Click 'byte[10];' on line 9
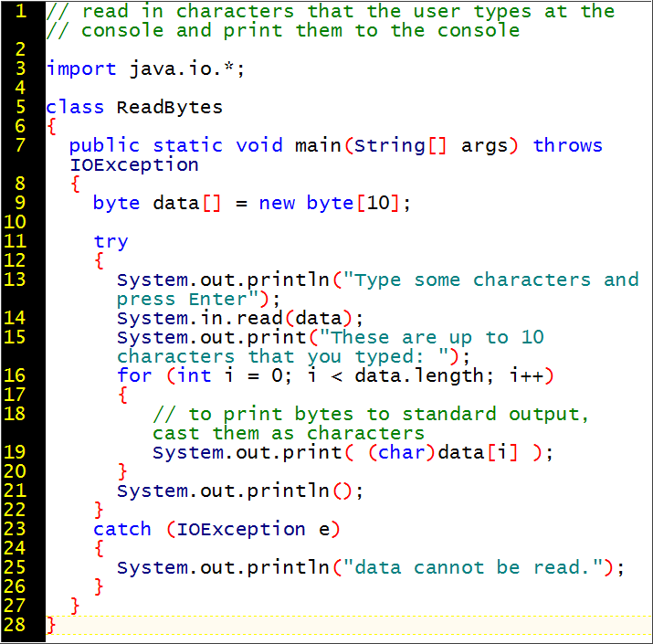This screenshot has width=653, height=644. [x=359, y=204]
